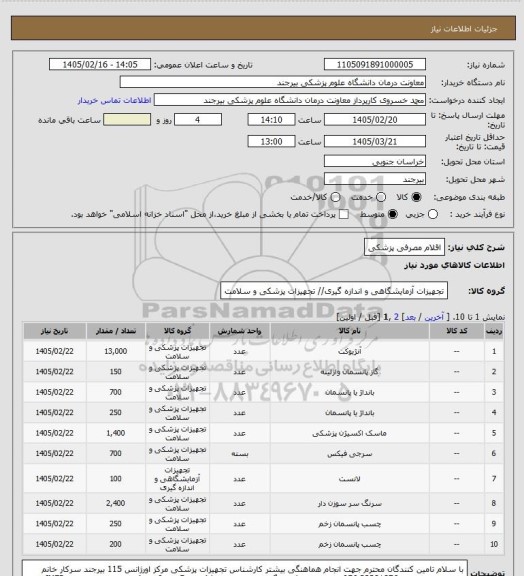Click the response deadline date 1405/02/20
The height and width of the screenshot is (576, 524).
pyautogui.click(x=375, y=120)
